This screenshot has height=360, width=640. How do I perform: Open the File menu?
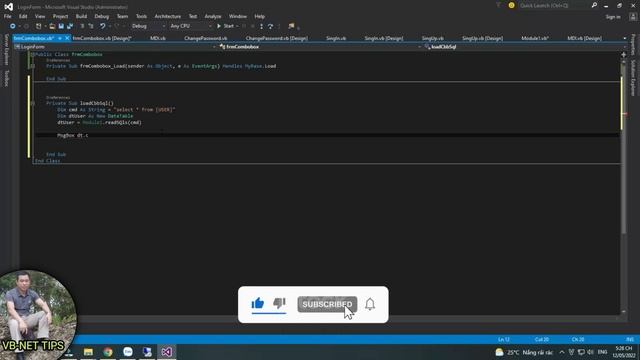click(8, 16)
